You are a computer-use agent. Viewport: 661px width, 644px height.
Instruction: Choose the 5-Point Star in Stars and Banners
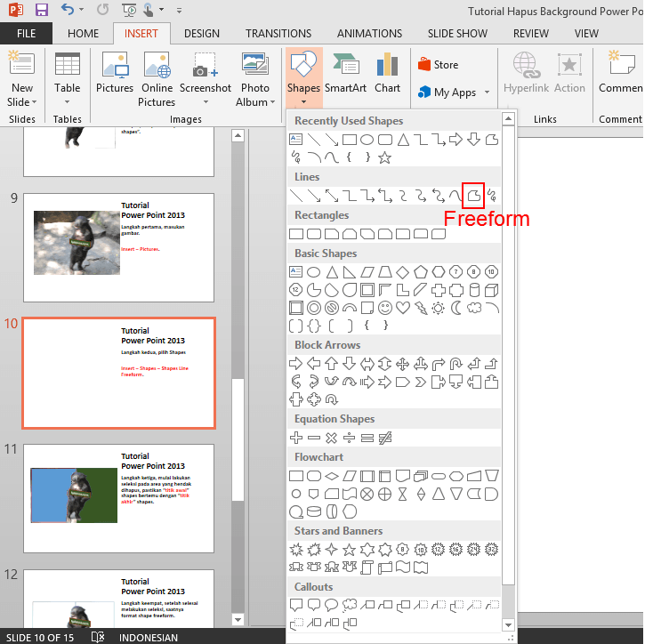pyautogui.click(x=349, y=550)
